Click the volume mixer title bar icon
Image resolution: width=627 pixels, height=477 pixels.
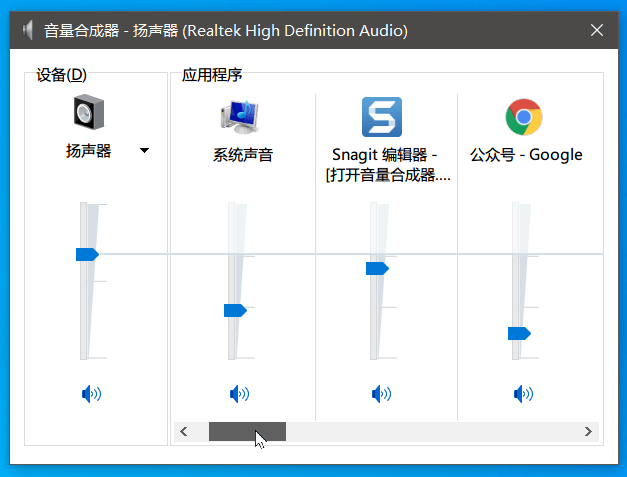28,31
